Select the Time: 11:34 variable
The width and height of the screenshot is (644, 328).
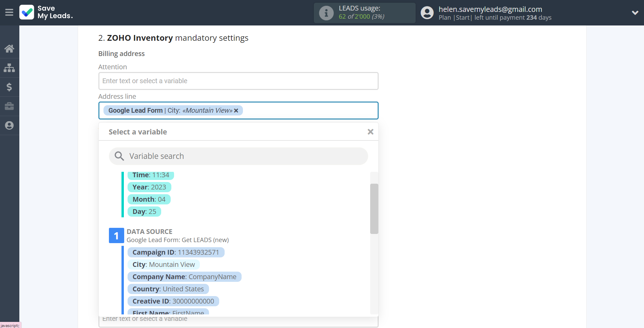pyautogui.click(x=151, y=175)
